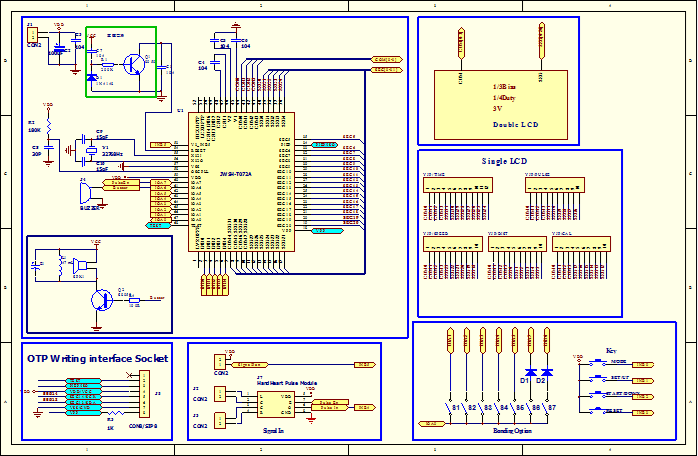Select the Q1 transistor inside green box
The image size is (698, 456).
pyautogui.click(x=133, y=63)
